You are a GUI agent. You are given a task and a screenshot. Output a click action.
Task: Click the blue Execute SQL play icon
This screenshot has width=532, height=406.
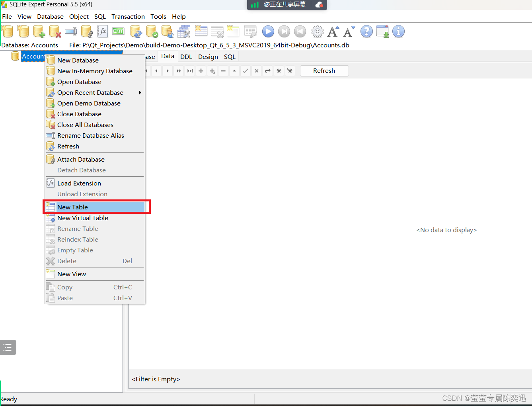tap(268, 31)
